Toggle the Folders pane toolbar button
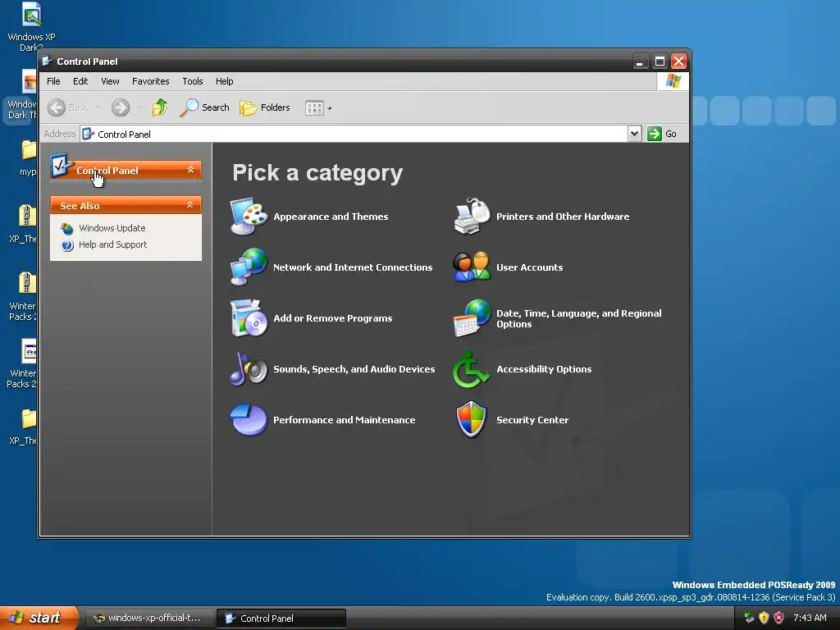840x630 pixels. 265,107
